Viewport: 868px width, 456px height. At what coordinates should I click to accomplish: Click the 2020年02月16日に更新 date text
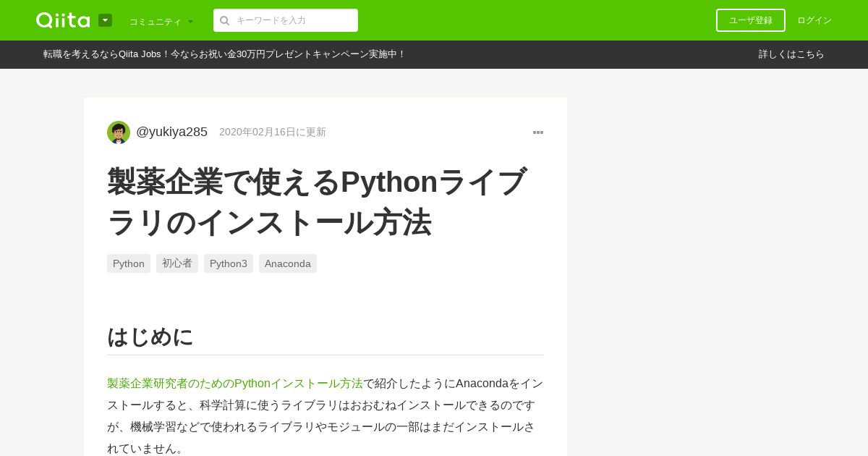tap(273, 132)
